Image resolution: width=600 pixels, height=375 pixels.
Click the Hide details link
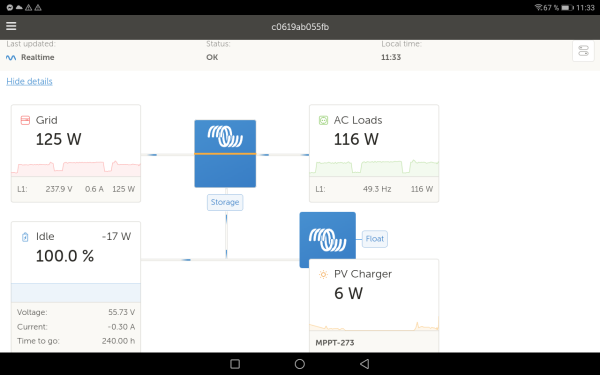pos(29,82)
